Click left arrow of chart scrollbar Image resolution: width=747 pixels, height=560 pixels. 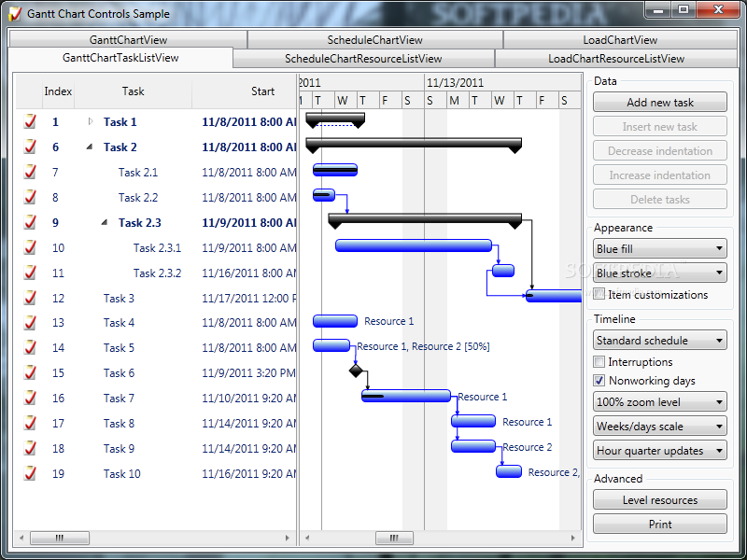tap(307, 539)
